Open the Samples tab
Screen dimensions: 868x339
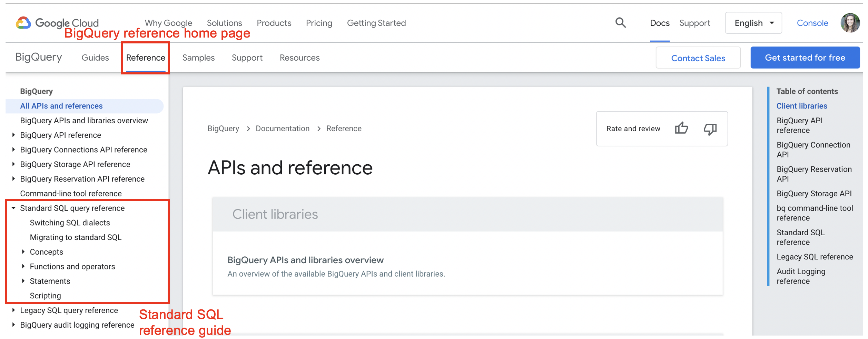198,58
